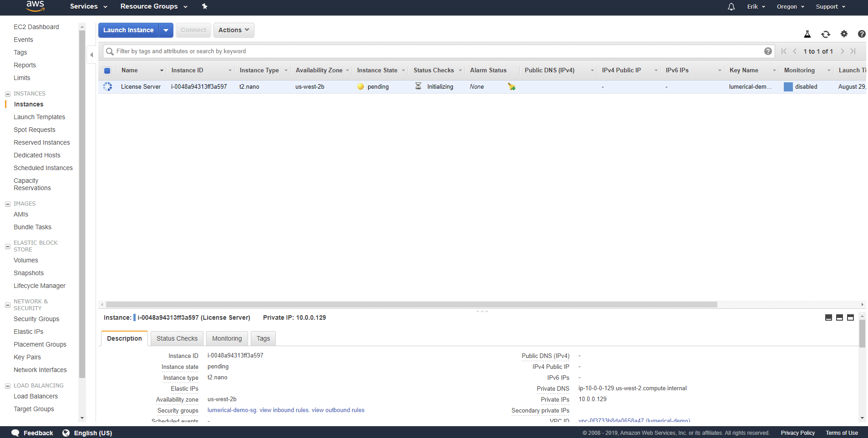Screen dimensions: 868x438
Task: Set details pane to split layout
Action: pos(839,317)
